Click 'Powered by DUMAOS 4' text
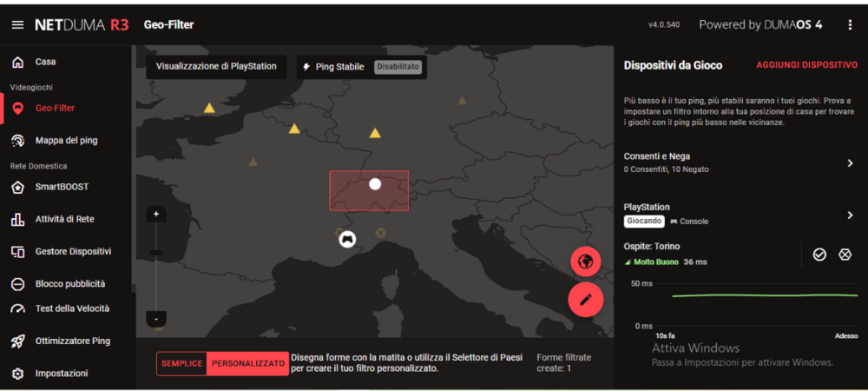 point(760,25)
